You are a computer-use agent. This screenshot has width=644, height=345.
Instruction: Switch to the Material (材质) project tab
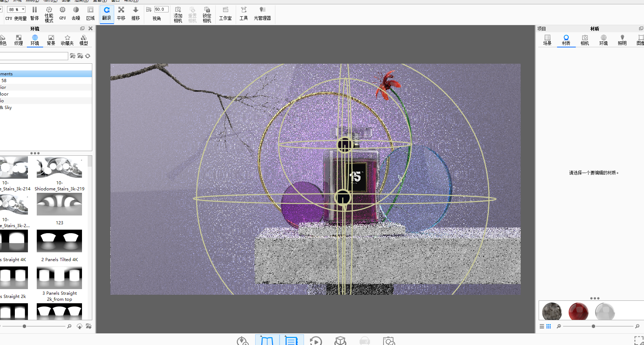(566, 40)
